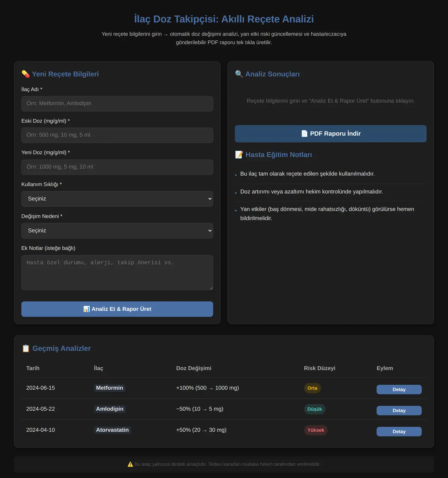Viewport: 448px width, 478px height.
Task: Click the date 2024-05-22
Action: (x=41, y=409)
